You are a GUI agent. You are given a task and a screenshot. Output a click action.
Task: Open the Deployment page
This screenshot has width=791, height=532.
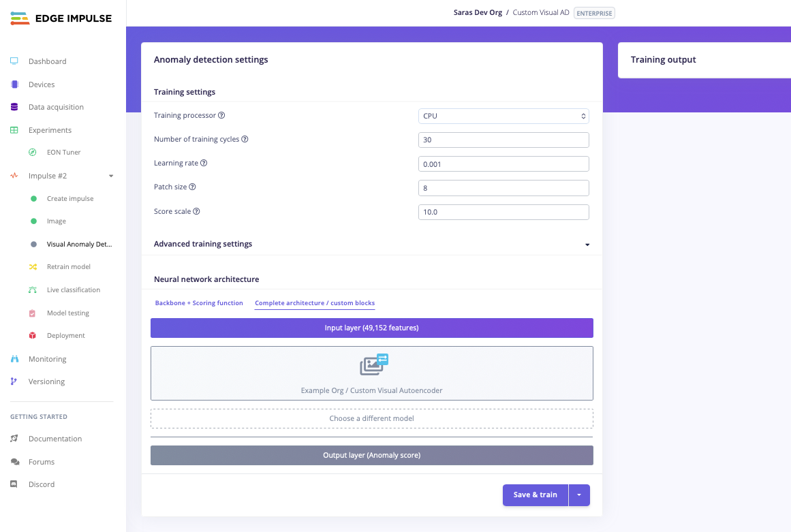[65, 335]
